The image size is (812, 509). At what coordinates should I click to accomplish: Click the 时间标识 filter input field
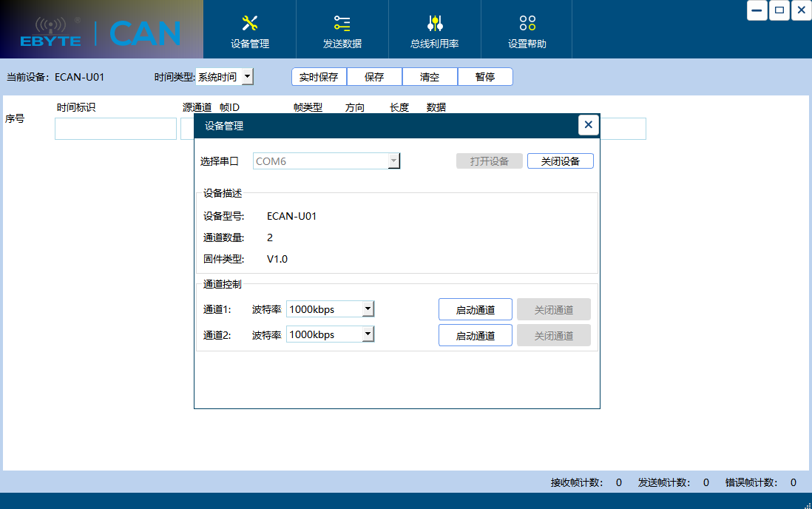pyautogui.click(x=115, y=128)
